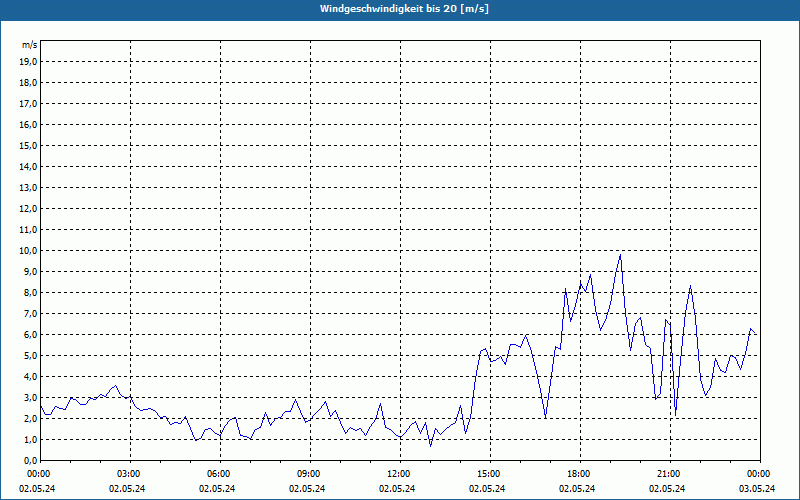Select the y-axis value "16,0"
This screenshot has width=800, height=500.
[x=28, y=124]
